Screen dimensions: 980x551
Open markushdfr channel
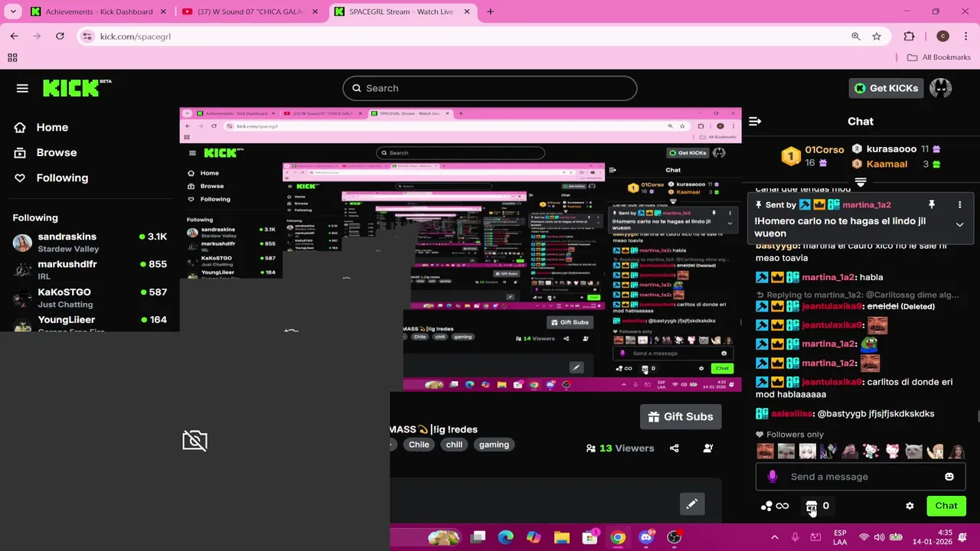[x=90, y=270]
